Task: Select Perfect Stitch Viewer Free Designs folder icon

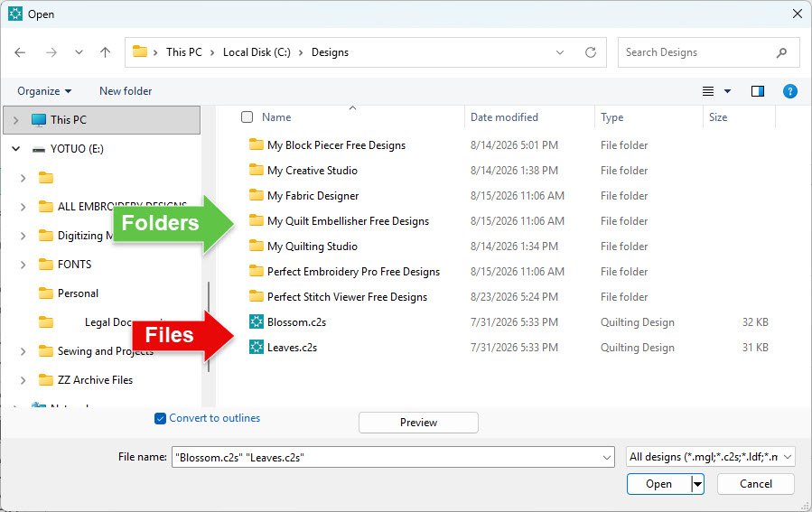Action: point(256,296)
